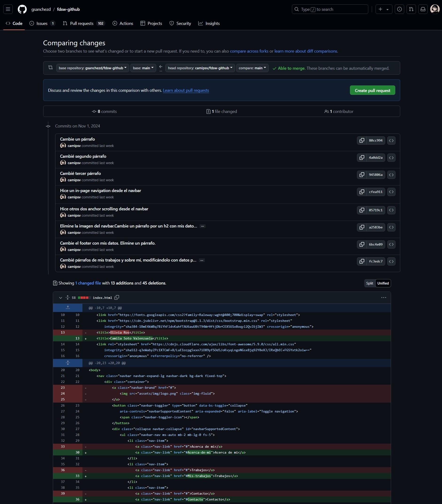The height and width of the screenshot is (504, 442).
Task: Keep diff view on Unified
Action: [x=383, y=283]
